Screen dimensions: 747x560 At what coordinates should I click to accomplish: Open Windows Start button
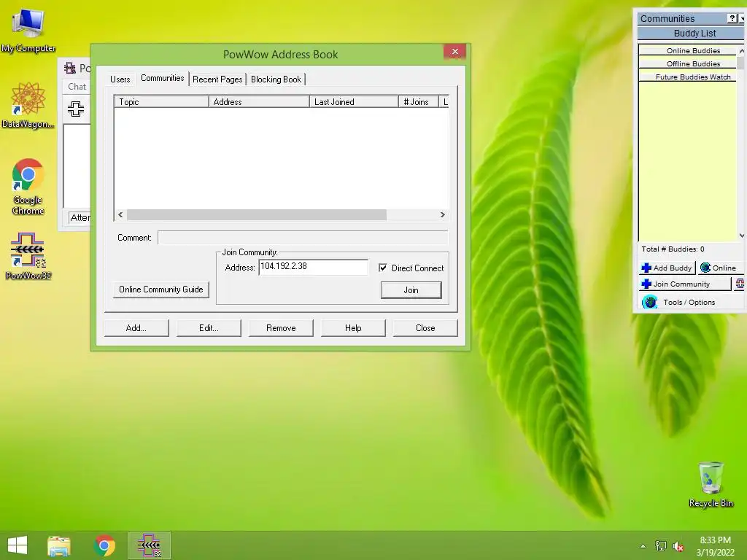point(18,545)
